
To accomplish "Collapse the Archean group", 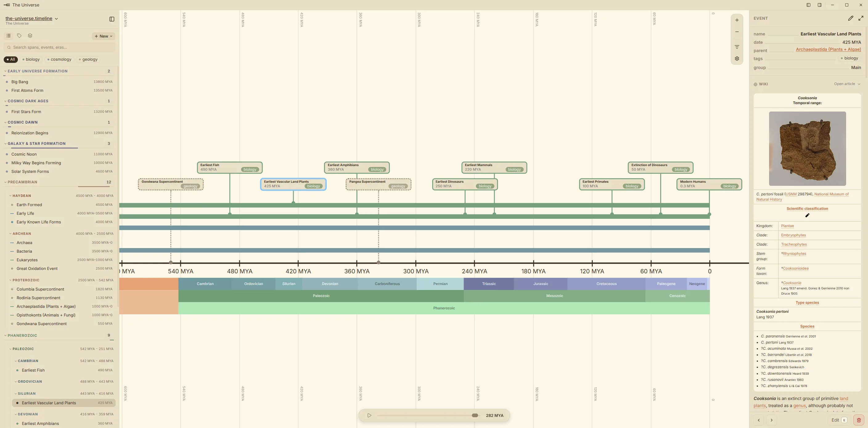I will pyautogui.click(x=10, y=234).
